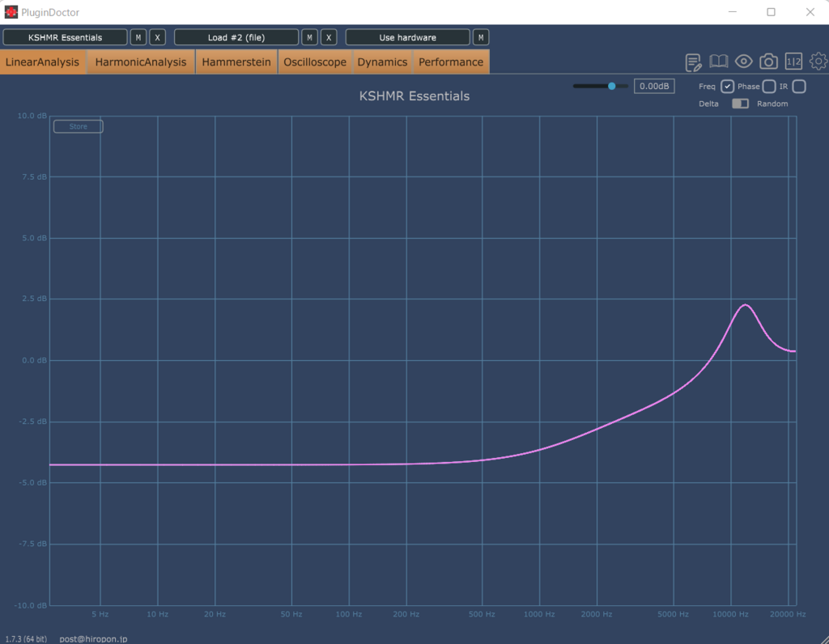Open settings gear icon
The height and width of the screenshot is (644, 829).
(818, 61)
